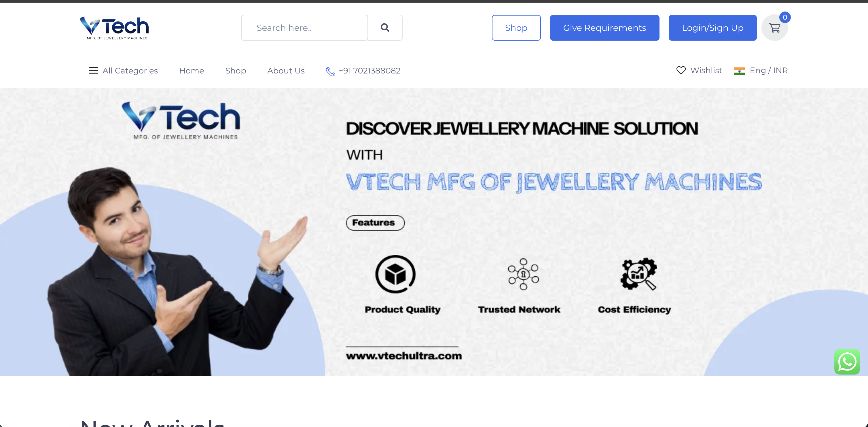Click the WhatsApp chat icon
Image resolution: width=868 pixels, height=427 pixels.
[x=847, y=362]
